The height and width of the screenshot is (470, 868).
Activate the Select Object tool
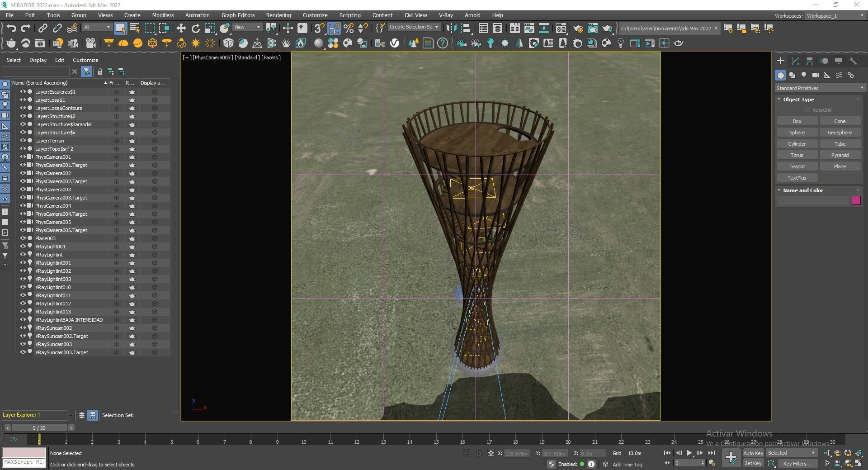click(120, 28)
